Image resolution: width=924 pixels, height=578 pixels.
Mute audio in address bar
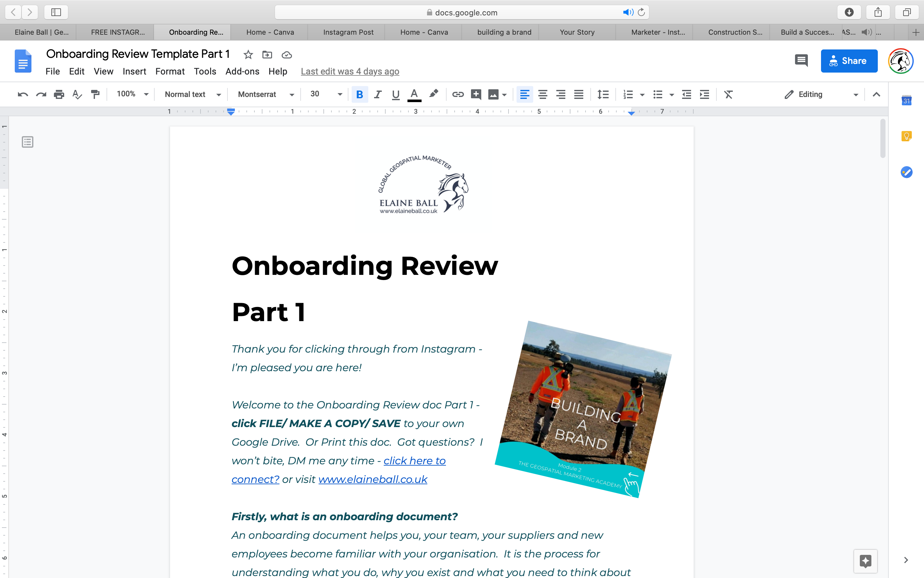pos(628,12)
